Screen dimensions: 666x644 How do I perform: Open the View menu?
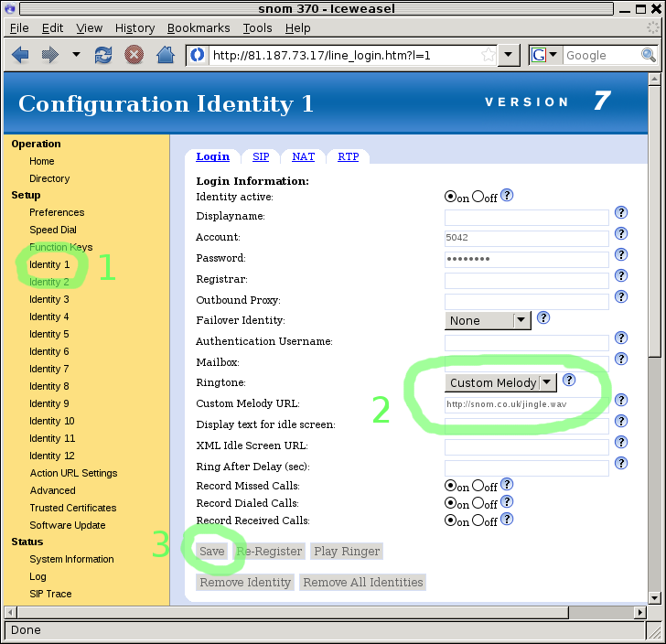90,28
